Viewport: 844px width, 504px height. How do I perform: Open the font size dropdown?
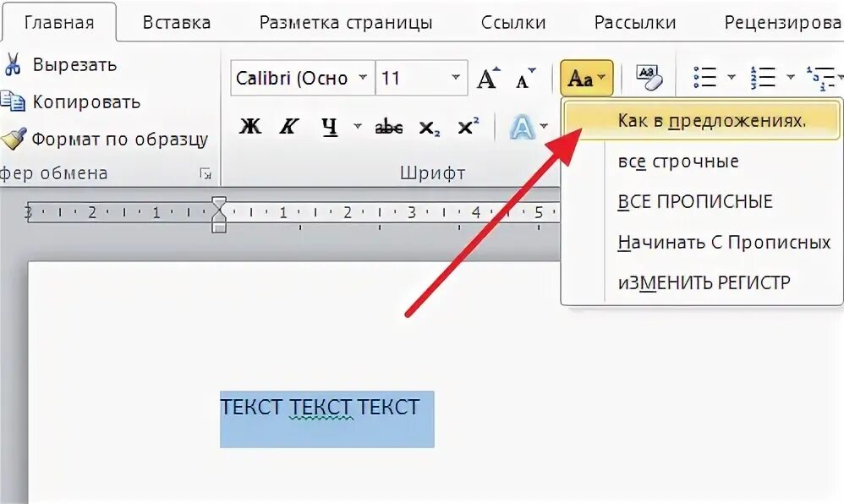[454, 77]
